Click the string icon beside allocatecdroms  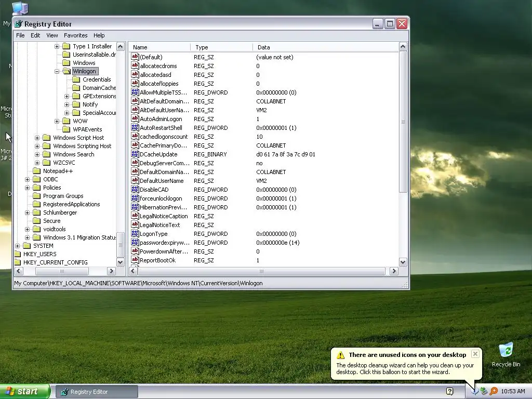[x=135, y=65]
